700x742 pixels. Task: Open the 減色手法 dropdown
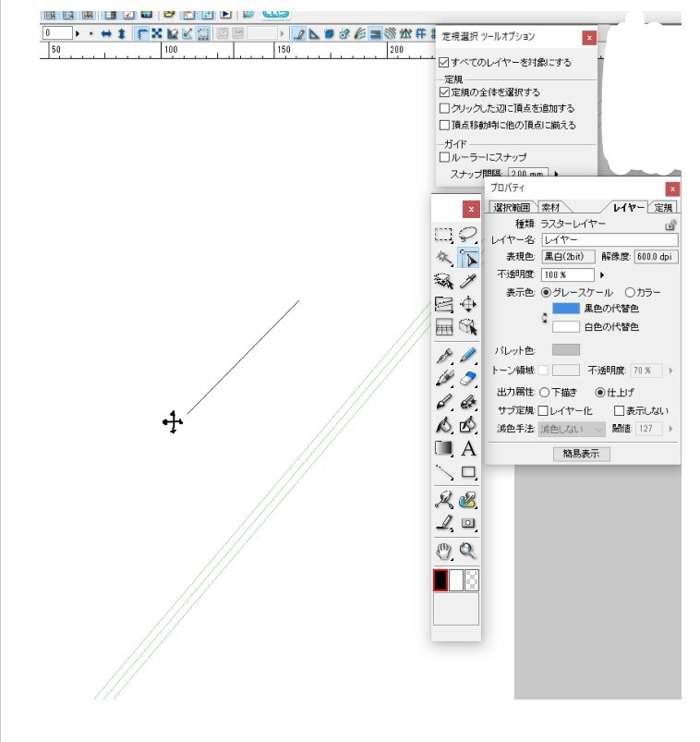click(x=572, y=429)
